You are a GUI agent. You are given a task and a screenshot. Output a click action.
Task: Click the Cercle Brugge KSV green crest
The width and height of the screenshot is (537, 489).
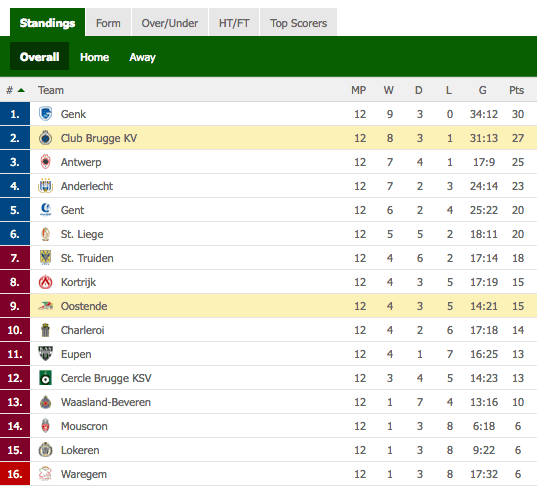[45, 378]
